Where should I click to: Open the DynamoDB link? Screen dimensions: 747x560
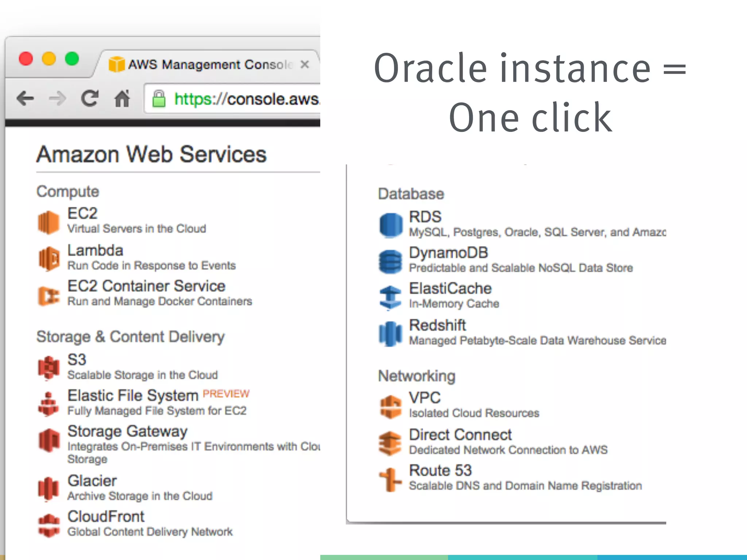[x=449, y=253]
